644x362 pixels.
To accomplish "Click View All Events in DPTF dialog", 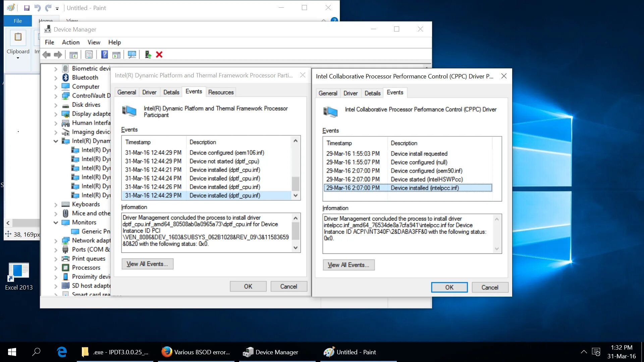I will click(147, 264).
